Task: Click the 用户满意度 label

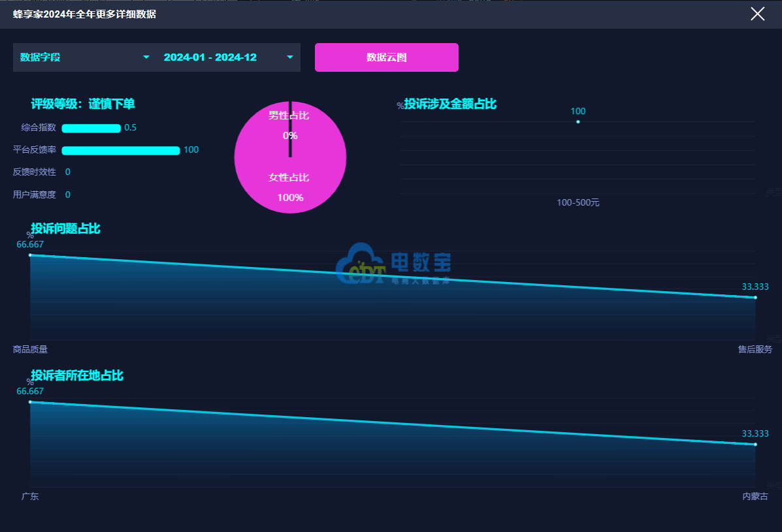Action: [x=35, y=195]
